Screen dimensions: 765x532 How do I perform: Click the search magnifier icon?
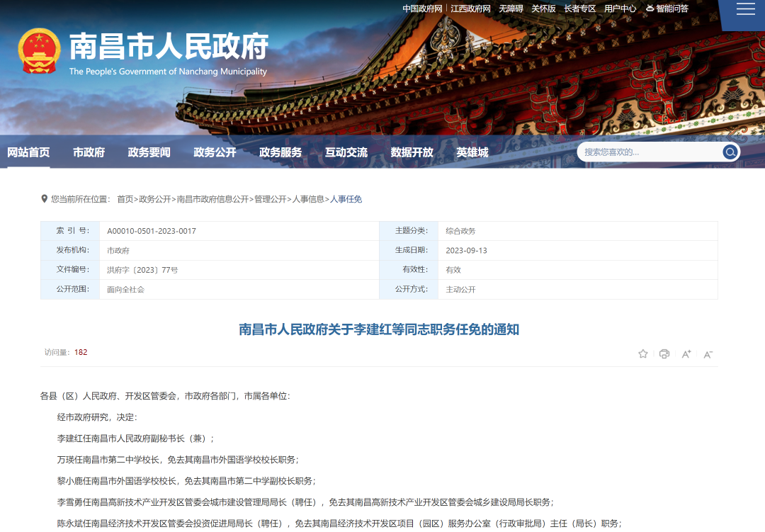point(730,152)
